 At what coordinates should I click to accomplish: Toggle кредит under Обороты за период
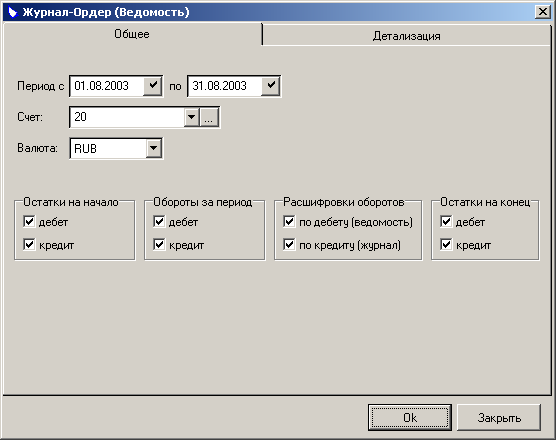coord(159,245)
